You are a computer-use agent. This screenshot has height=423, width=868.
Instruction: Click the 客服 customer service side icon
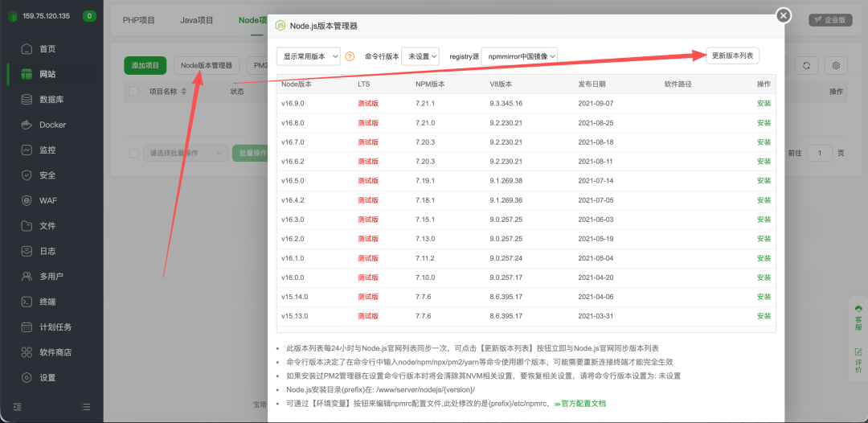pyautogui.click(x=858, y=317)
